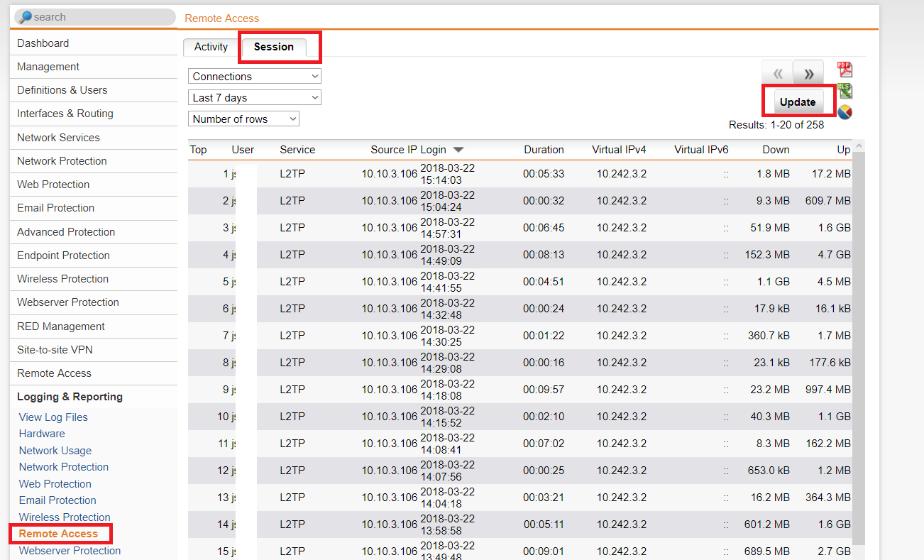
Task: Sort table by User column header
Action: tap(243, 150)
